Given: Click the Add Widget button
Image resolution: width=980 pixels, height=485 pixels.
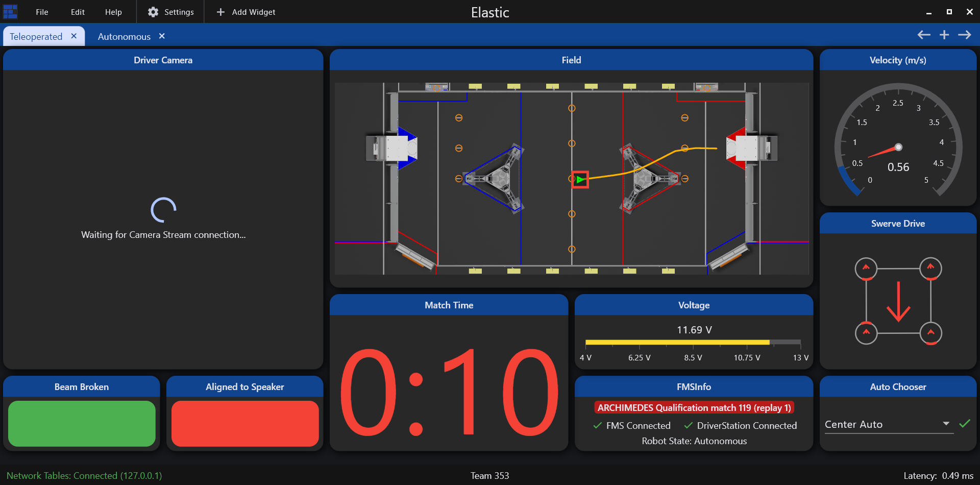Looking at the screenshot, I should pyautogui.click(x=246, y=12).
